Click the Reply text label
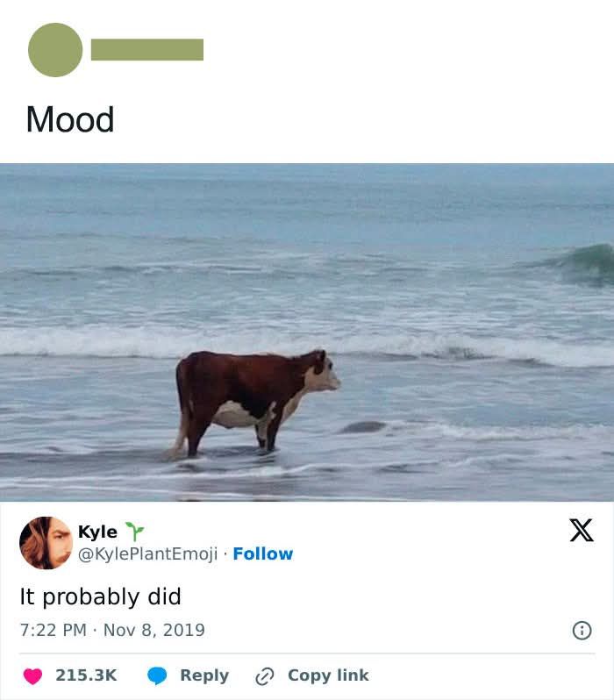This screenshot has height=700, width=614. [204, 676]
